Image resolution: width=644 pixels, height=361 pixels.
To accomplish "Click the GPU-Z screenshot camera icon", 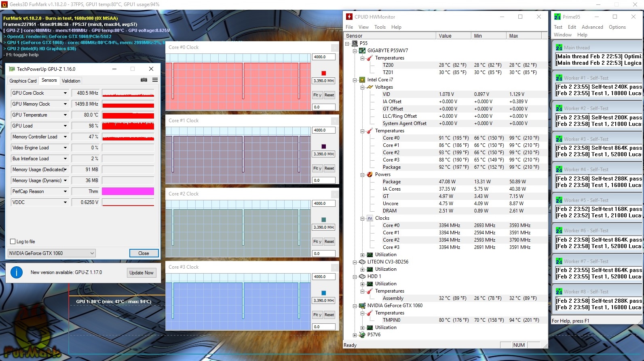I will pos(144,80).
